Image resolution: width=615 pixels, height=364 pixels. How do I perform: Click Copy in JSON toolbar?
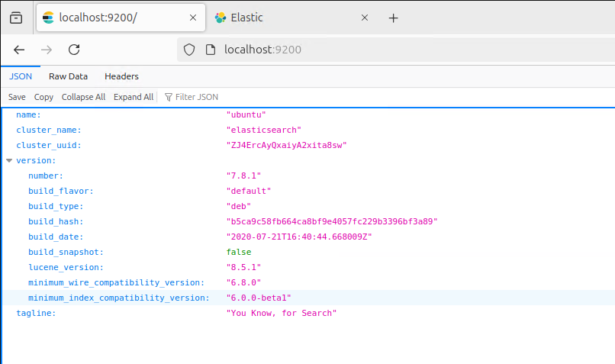click(x=43, y=97)
